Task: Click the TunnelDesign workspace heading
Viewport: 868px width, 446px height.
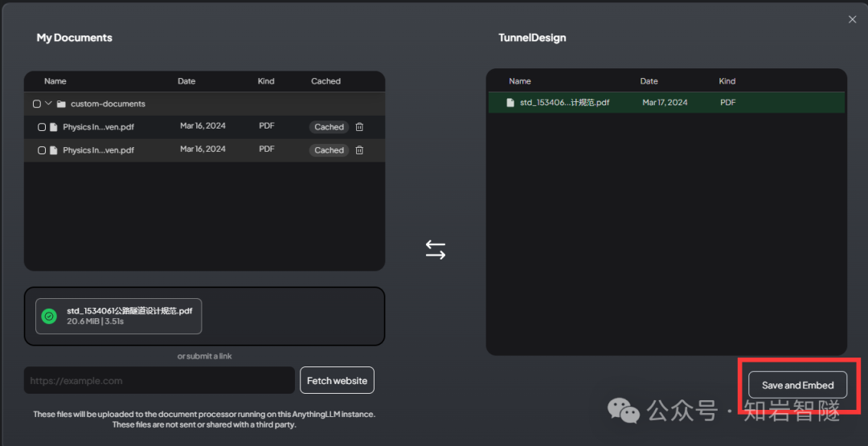Action: point(532,38)
